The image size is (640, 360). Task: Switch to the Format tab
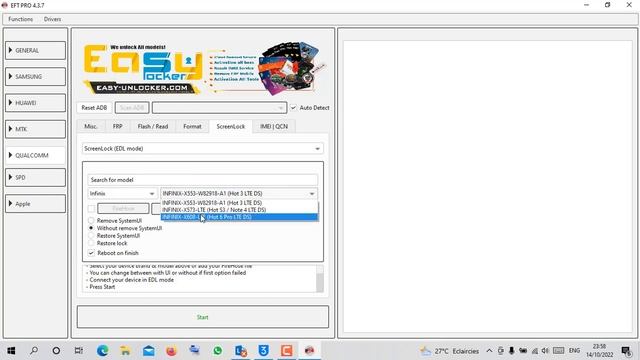tap(192, 127)
